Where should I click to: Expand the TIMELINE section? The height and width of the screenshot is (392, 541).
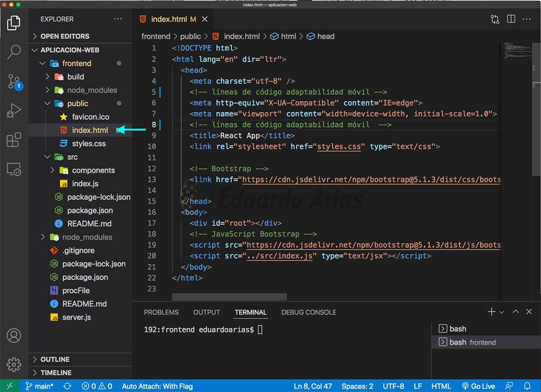point(80,373)
